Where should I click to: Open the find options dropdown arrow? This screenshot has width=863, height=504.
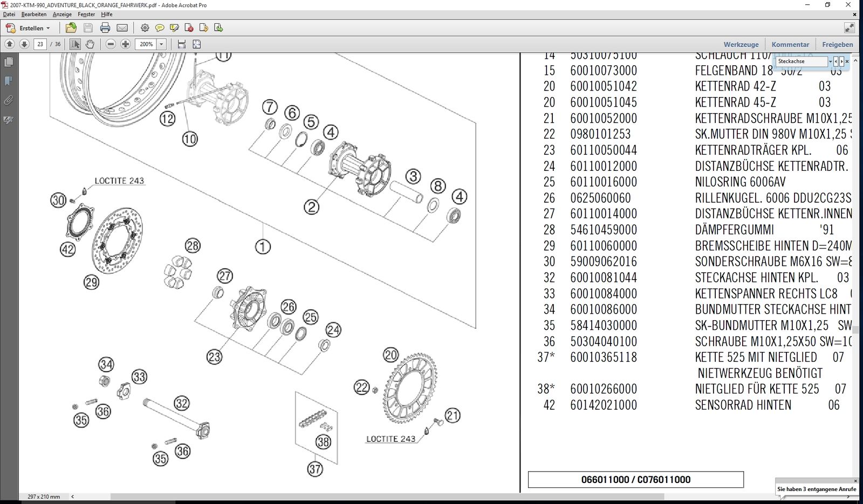[x=830, y=61]
